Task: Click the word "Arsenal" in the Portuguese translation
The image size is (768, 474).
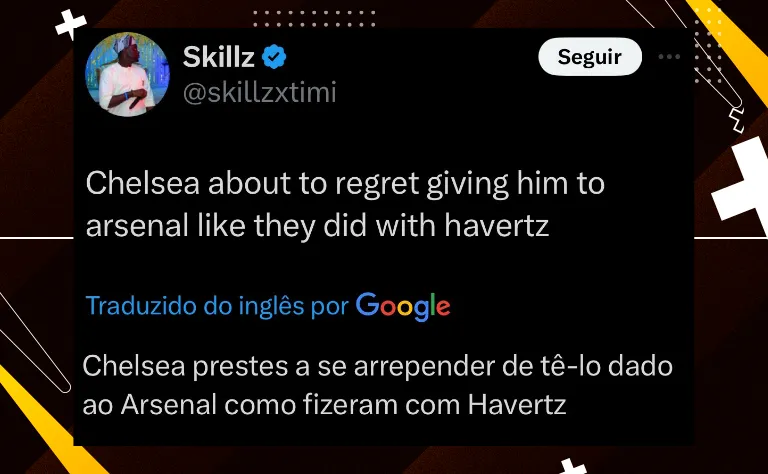Action: pos(168,405)
